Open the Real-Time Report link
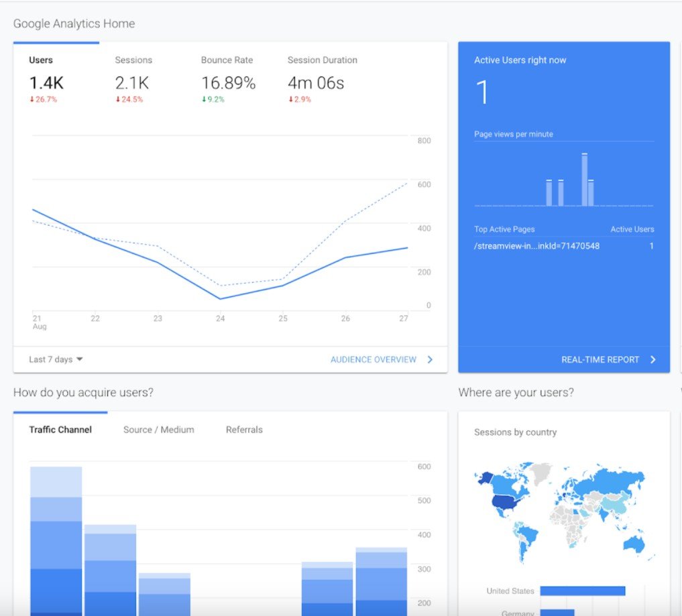The width and height of the screenshot is (682, 616). pos(600,359)
